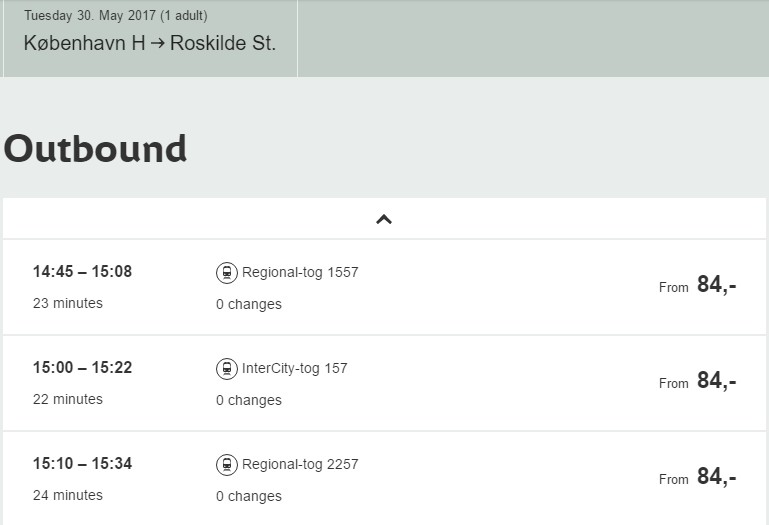Image resolution: width=769 pixels, height=525 pixels.
Task: Click the InterCity-tog 157 train name
Action: [x=295, y=368]
